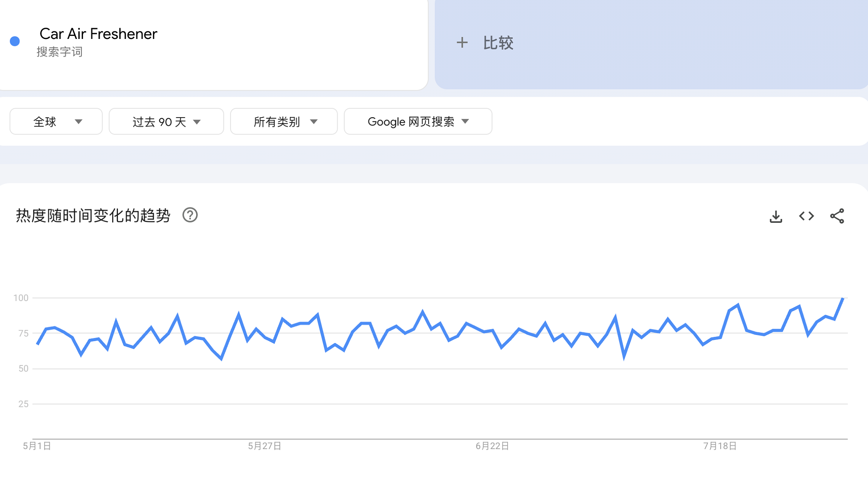Click the plus icon beside 比较

(462, 43)
